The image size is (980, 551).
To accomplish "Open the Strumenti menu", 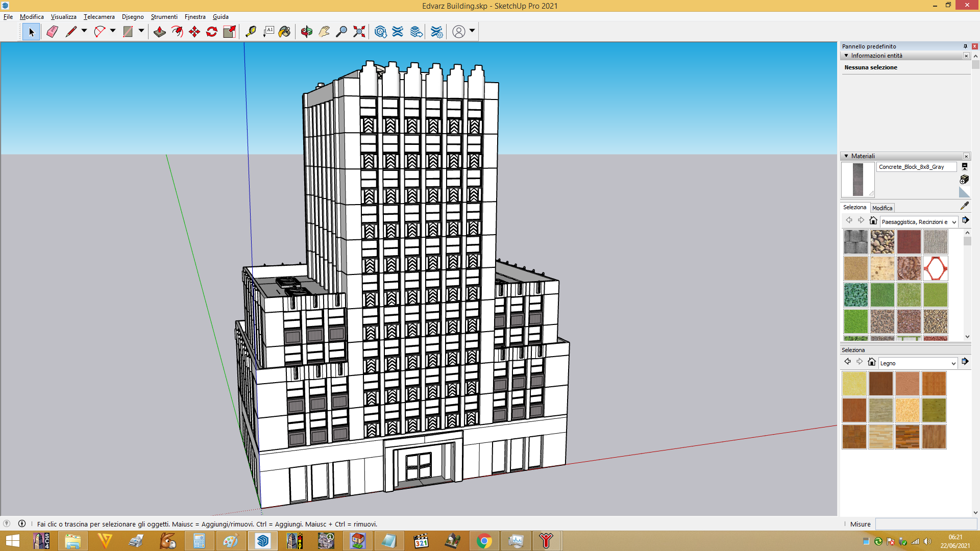I will pos(164,17).
